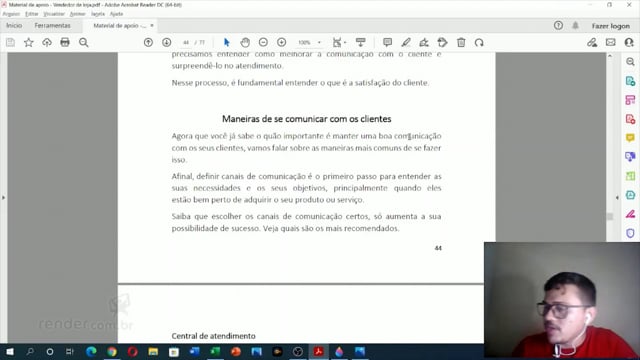The image size is (640, 360).
Task: Expand the left navigation pane arrow
Action: (3, 198)
